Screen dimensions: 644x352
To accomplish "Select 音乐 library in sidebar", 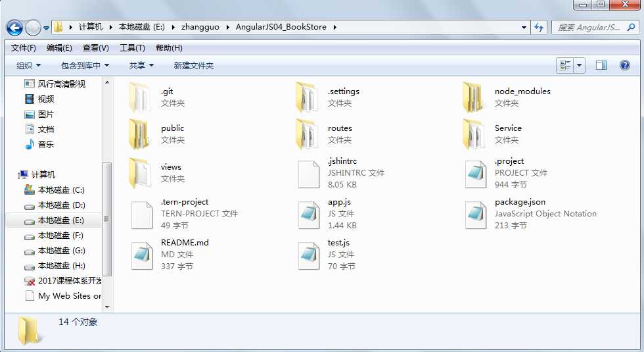I will pos(39,144).
